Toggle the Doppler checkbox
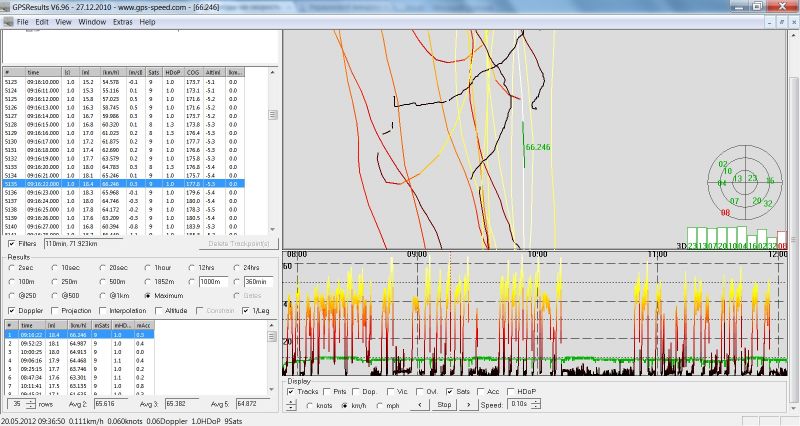 point(11,310)
